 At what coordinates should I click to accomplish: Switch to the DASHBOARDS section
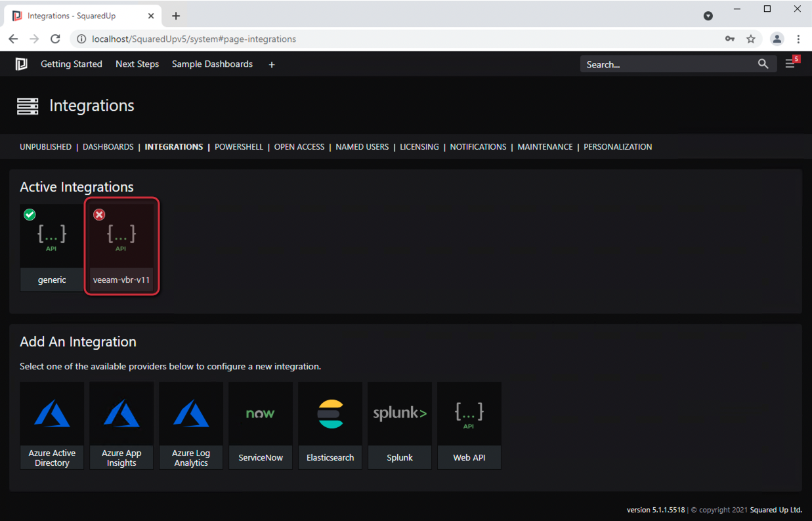point(108,147)
